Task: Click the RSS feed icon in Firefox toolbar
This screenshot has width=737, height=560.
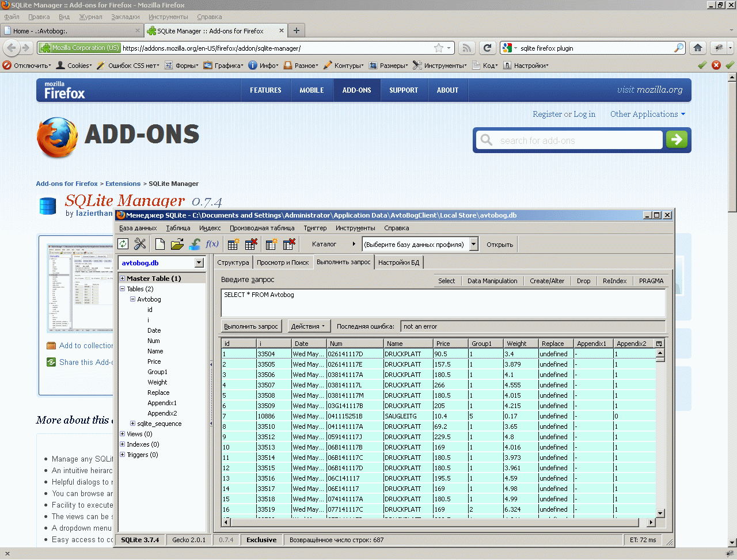Action: 468,48
